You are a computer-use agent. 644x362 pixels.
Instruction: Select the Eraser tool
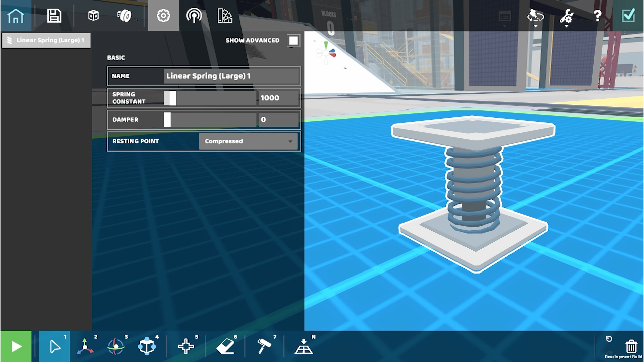225,346
